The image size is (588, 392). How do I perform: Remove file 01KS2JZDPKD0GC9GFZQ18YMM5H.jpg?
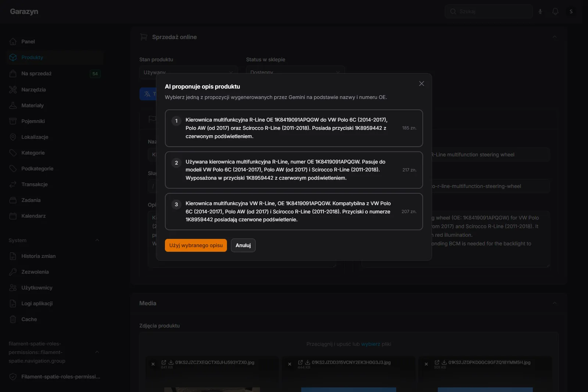point(426,364)
